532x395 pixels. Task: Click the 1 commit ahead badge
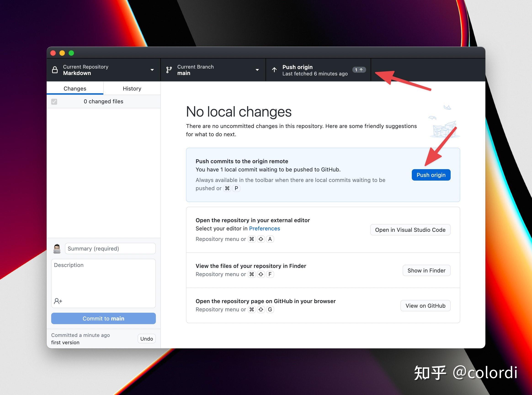click(x=359, y=70)
